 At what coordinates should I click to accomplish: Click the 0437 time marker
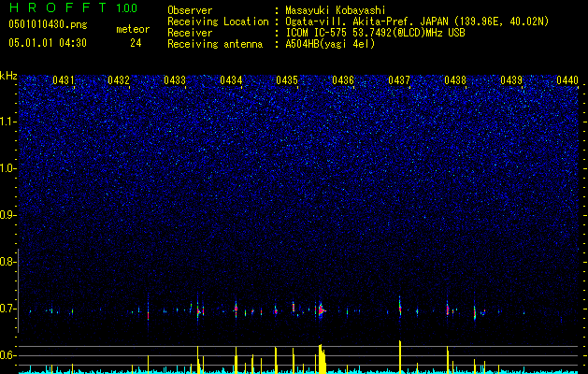[x=399, y=80]
